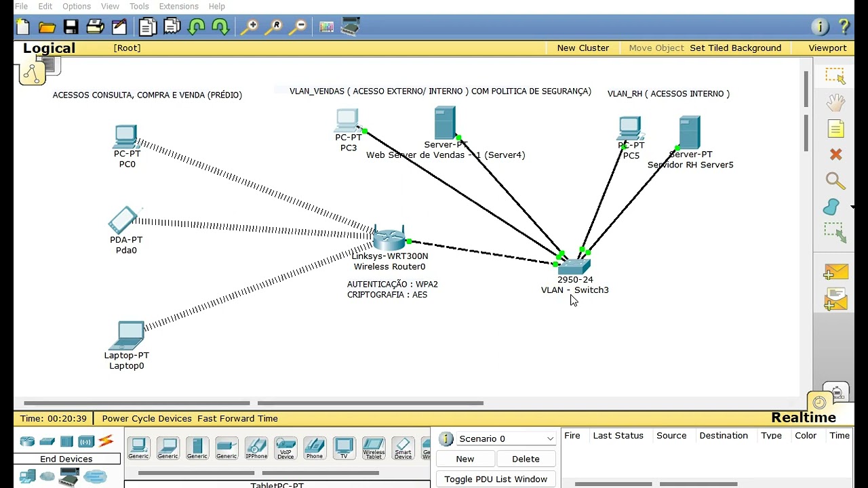868x488 pixels.
Task: Select the Switches device category
Action: click(47, 442)
